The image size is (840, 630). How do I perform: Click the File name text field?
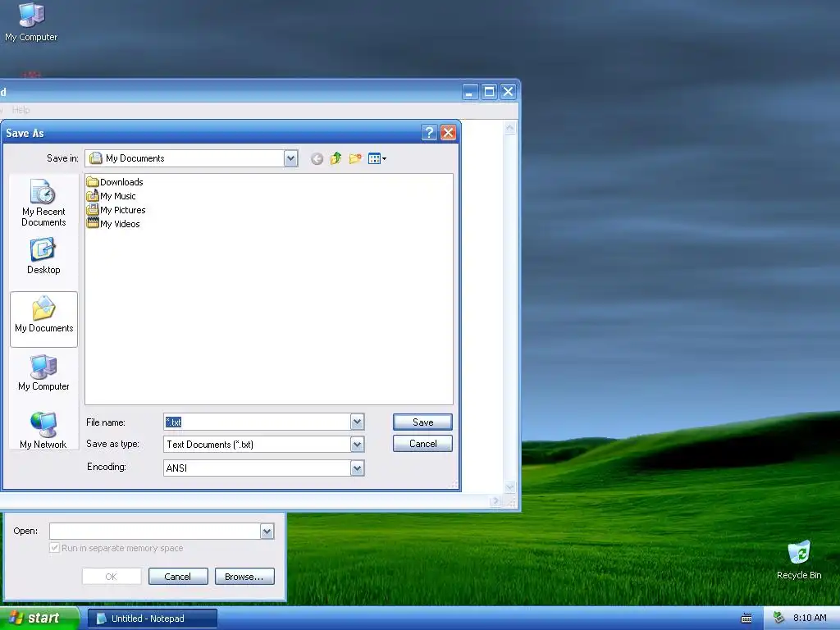257,422
